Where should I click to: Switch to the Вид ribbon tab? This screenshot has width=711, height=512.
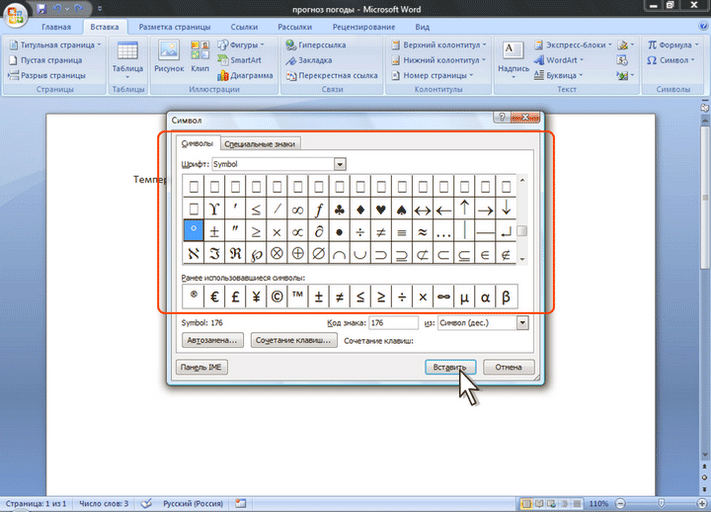(422, 27)
